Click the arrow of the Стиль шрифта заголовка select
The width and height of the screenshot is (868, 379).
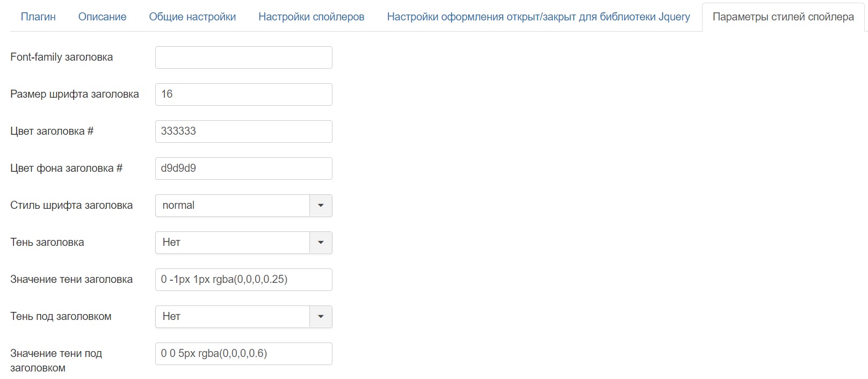click(321, 206)
